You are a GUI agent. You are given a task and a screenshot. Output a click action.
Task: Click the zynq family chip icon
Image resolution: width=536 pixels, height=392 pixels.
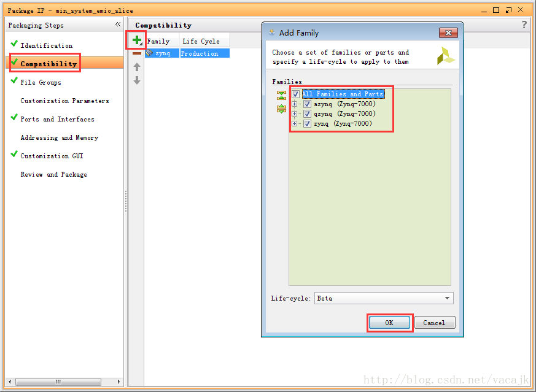[149, 53]
